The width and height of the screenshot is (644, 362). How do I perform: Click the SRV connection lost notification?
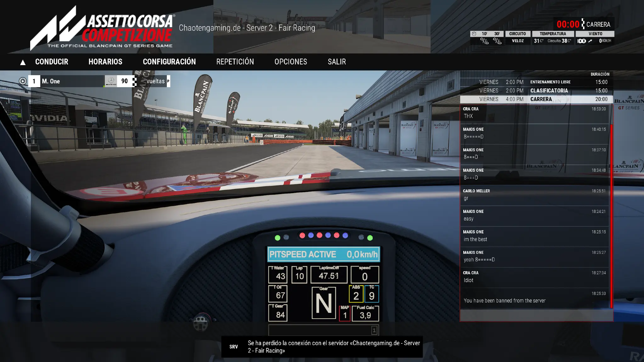tap(322, 347)
